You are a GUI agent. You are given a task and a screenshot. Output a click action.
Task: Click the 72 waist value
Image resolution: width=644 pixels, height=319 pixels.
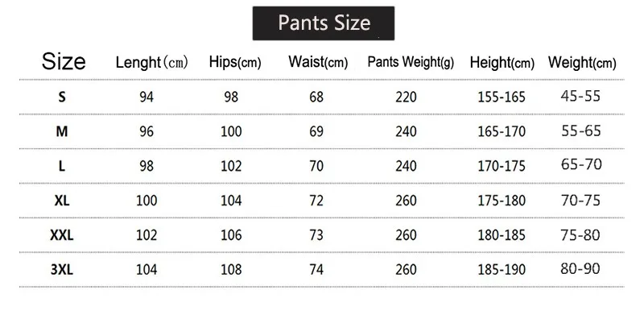pos(316,201)
